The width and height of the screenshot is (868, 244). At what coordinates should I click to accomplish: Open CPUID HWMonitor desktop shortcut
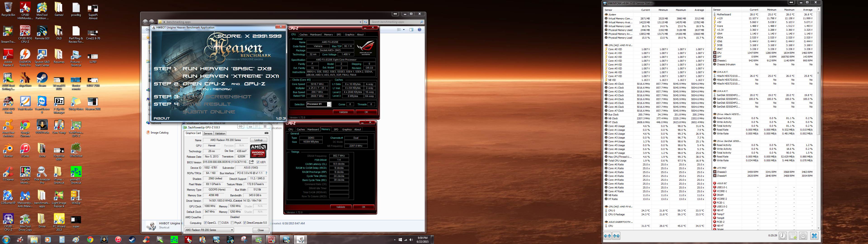[x=25, y=11]
